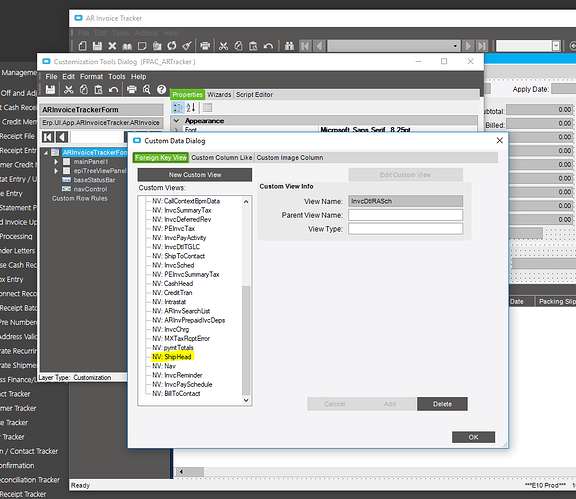Select the Foreign Key View tab
576x499 pixels.
161,158
